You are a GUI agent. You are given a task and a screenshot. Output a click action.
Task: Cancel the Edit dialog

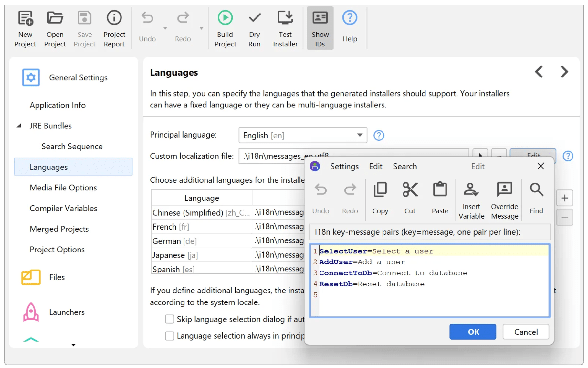[x=526, y=332]
